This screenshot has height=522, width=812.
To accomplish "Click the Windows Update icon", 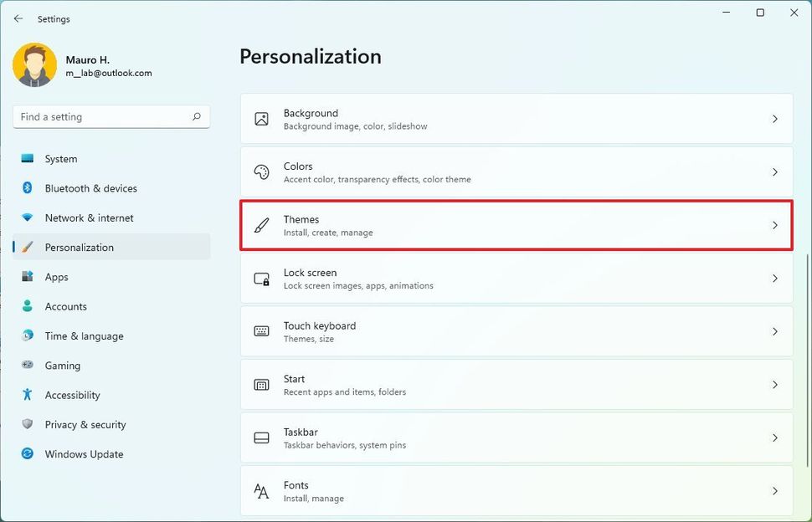I will (27, 454).
